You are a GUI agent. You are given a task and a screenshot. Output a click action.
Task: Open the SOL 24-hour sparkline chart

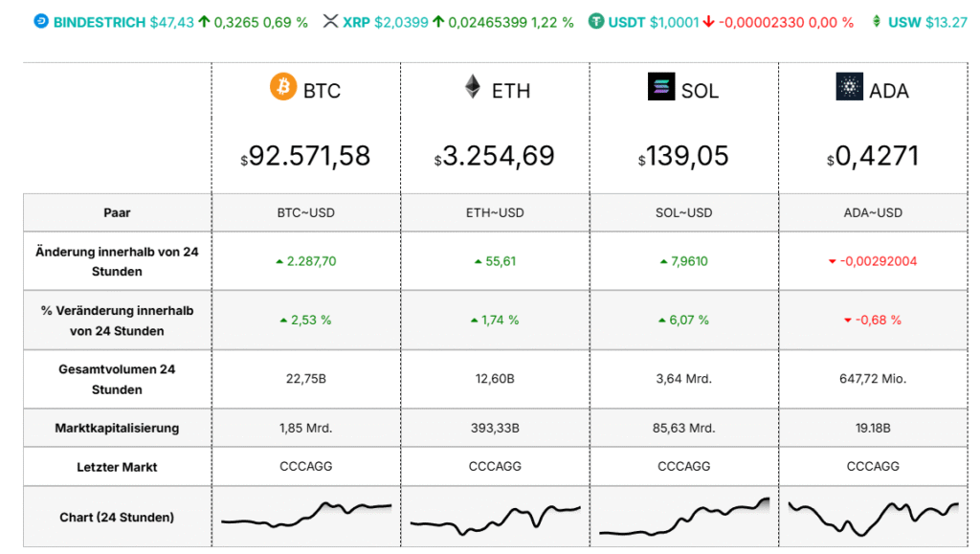683,518
